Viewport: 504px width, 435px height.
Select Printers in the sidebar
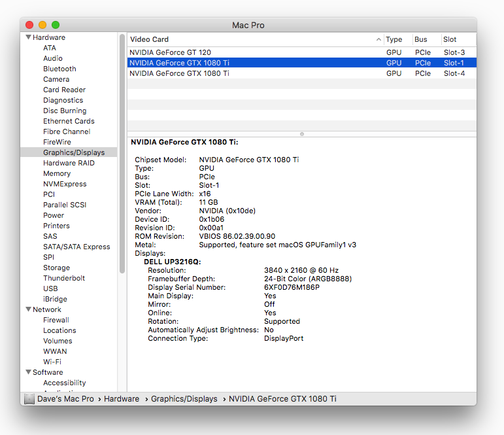[x=56, y=226]
